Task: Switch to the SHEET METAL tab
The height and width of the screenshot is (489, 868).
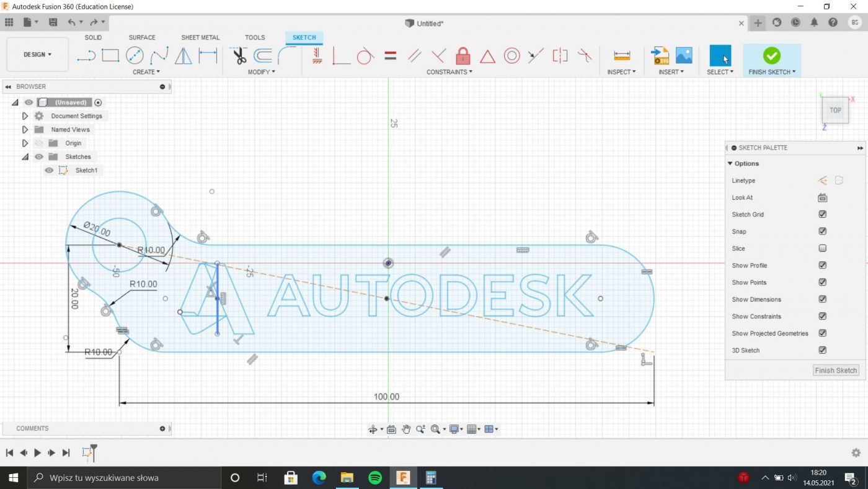Action: (200, 37)
